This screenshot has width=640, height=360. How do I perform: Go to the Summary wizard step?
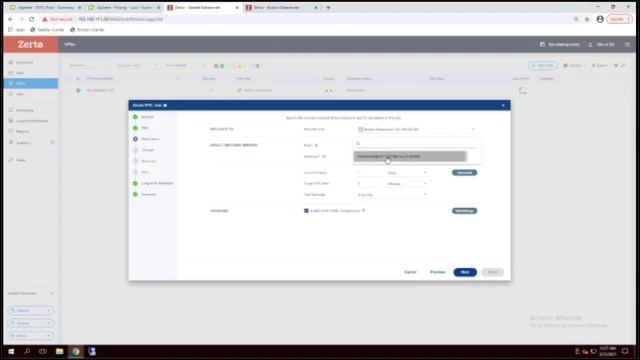pyautogui.click(x=149, y=194)
